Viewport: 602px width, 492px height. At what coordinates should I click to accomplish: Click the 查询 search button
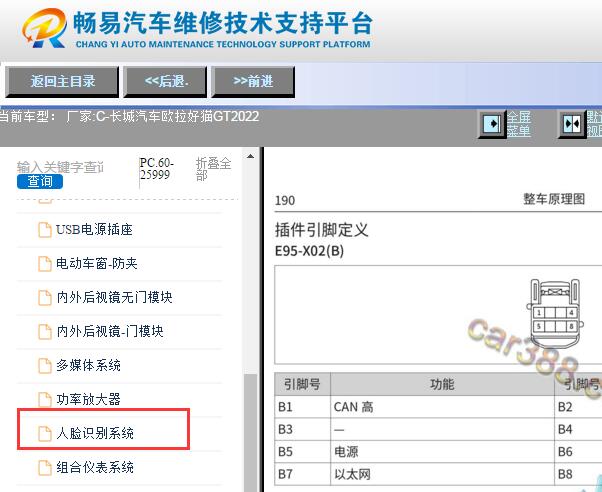(40, 182)
